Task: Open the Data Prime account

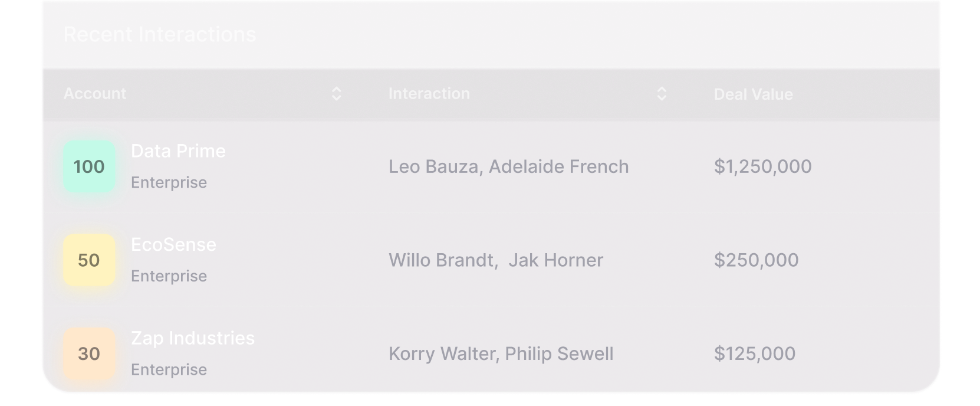Action: coord(178,151)
